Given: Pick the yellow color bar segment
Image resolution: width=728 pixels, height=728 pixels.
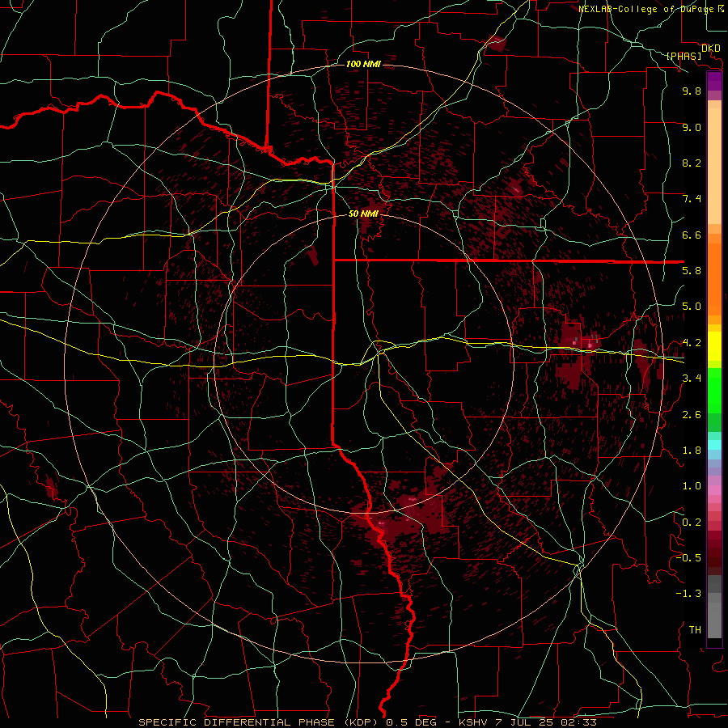Looking at the screenshot, I should pyautogui.click(x=714, y=346).
